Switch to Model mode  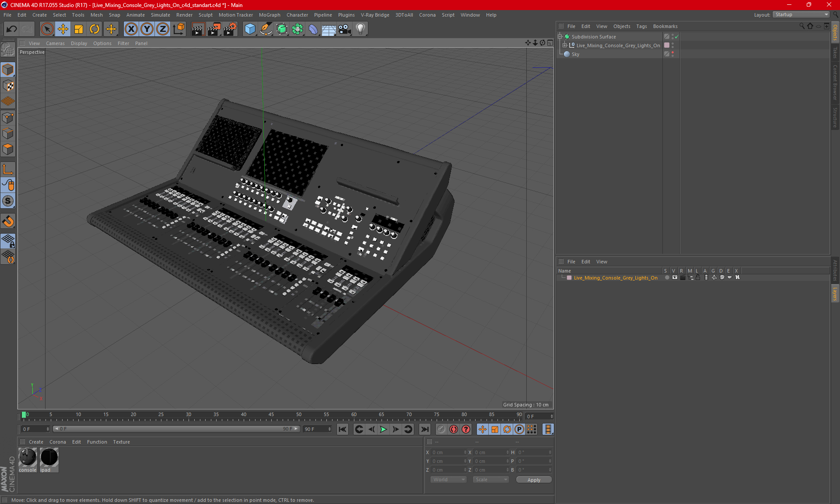pyautogui.click(x=8, y=70)
